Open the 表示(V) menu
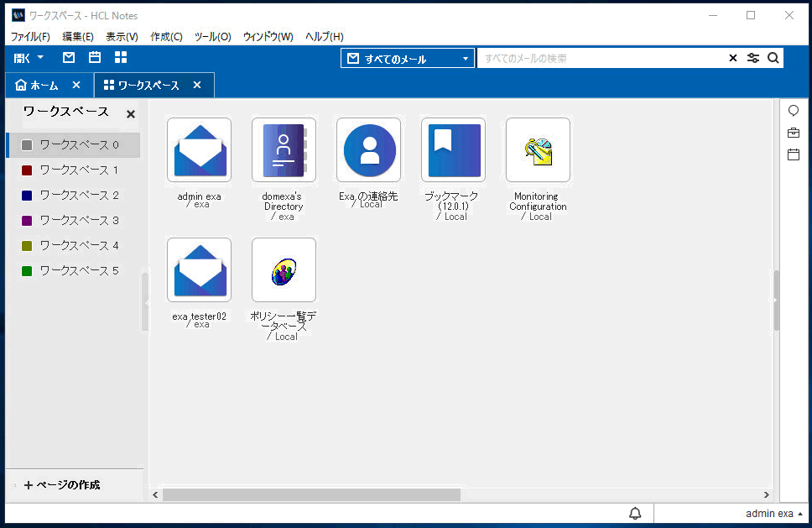This screenshot has height=528, width=812. tap(122, 37)
